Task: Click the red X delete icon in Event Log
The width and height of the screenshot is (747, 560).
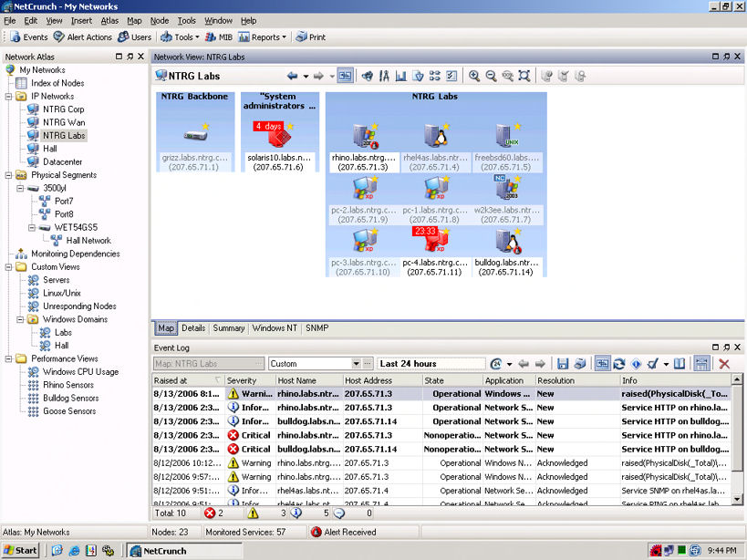Action: (x=724, y=364)
